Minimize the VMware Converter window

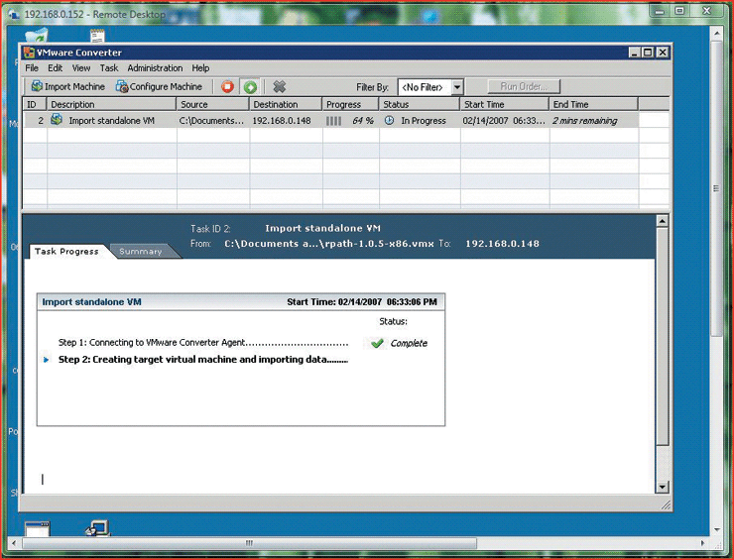[634, 53]
